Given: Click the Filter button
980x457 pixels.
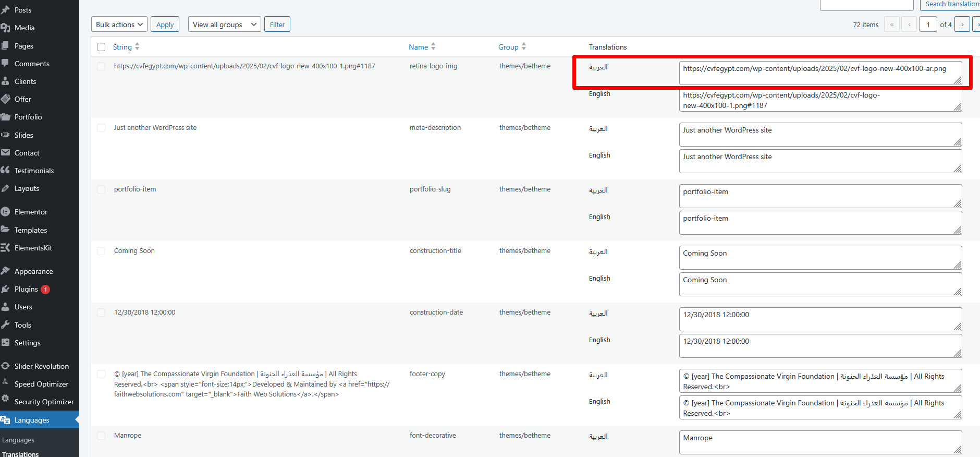Looking at the screenshot, I should click(x=277, y=25).
